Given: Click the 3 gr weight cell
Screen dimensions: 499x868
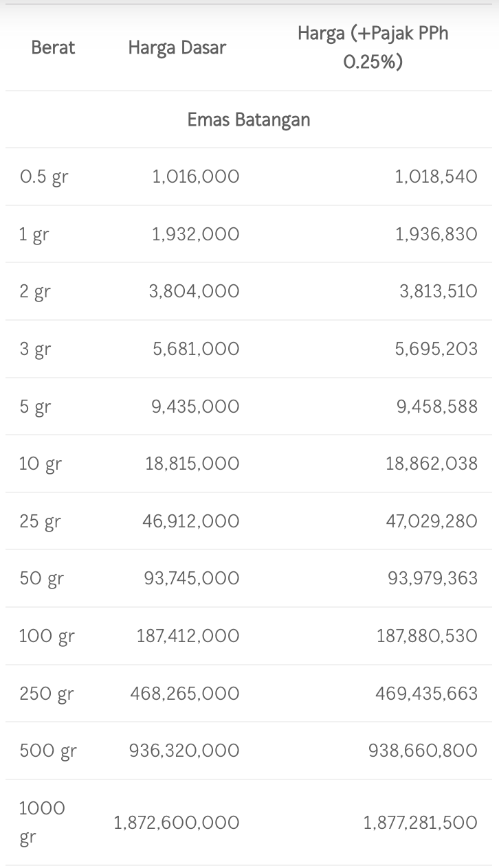Looking at the screenshot, I should pyautogui.click(x=35, y=350).
